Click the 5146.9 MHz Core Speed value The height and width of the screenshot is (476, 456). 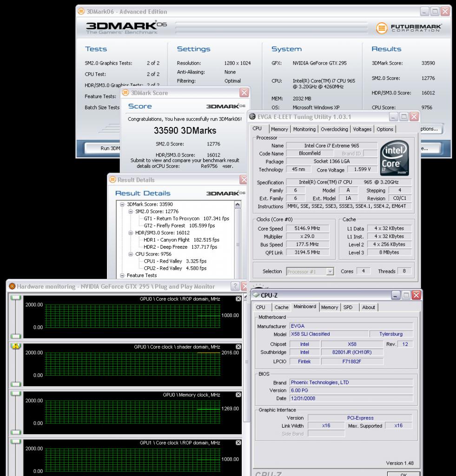coord(307,228)
